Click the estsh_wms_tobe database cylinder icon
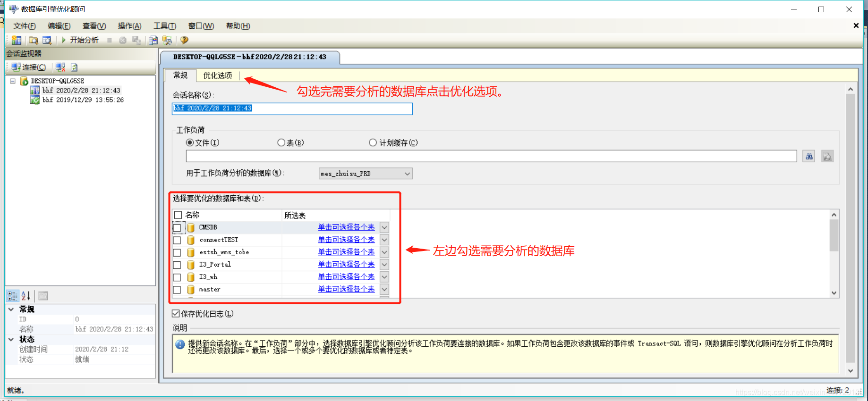The width and height of the screenshot is (868, 401). pyautogui.click(x=191, y=252)
